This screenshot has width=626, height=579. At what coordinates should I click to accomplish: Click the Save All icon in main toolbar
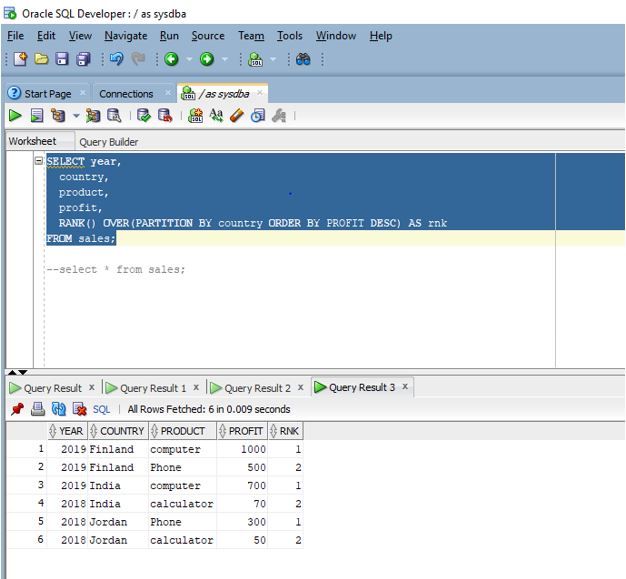83,60
